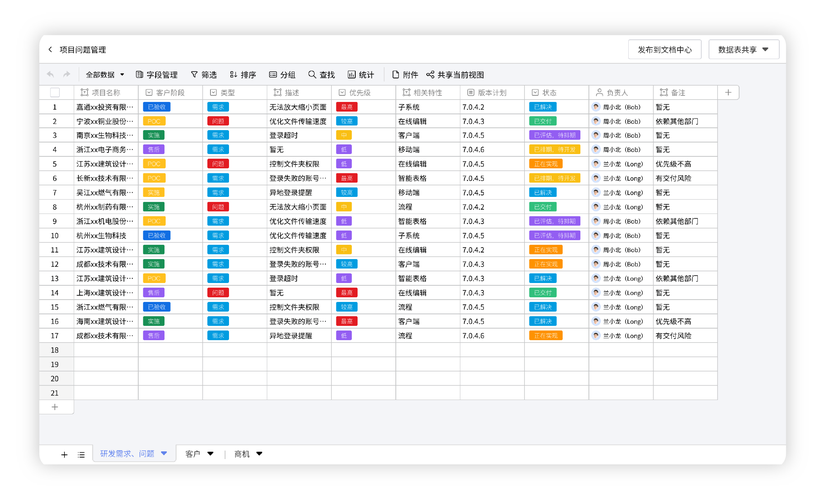This screenshot has width=826, height=500.
Task: Click the 依赖其他部门 remark in row 9
Action: pyautogui.click(x=677, y=221)
